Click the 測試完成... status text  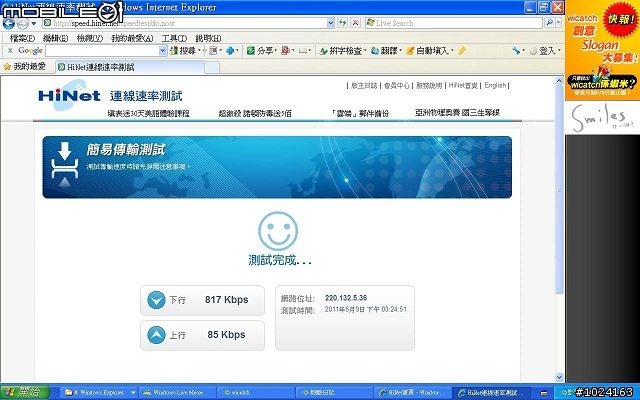tap(280, 260)
